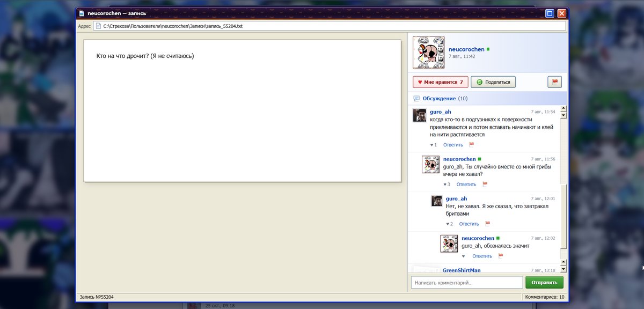This screenshot has width=644, height=309.
Task: Like guro_ah's 12:01 comment via heart
Action: tap(449, 224)
